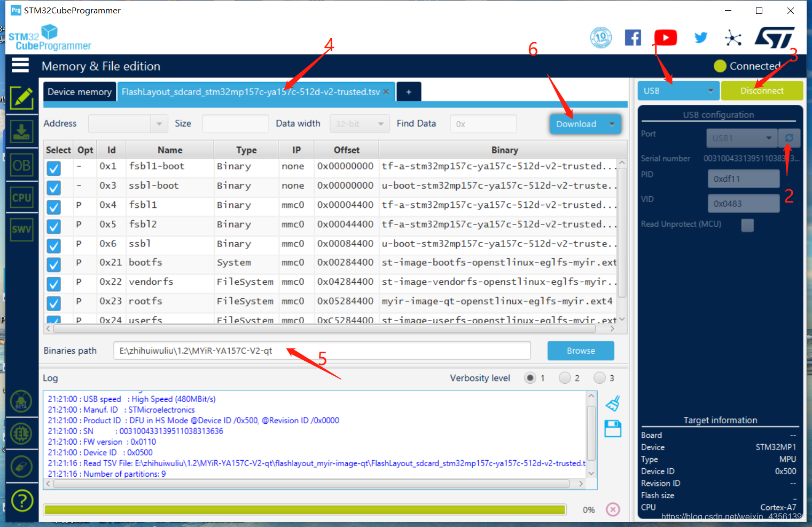Open the Facebook icon
Viewport: 812px width, 527px height.
coord(633,37)
